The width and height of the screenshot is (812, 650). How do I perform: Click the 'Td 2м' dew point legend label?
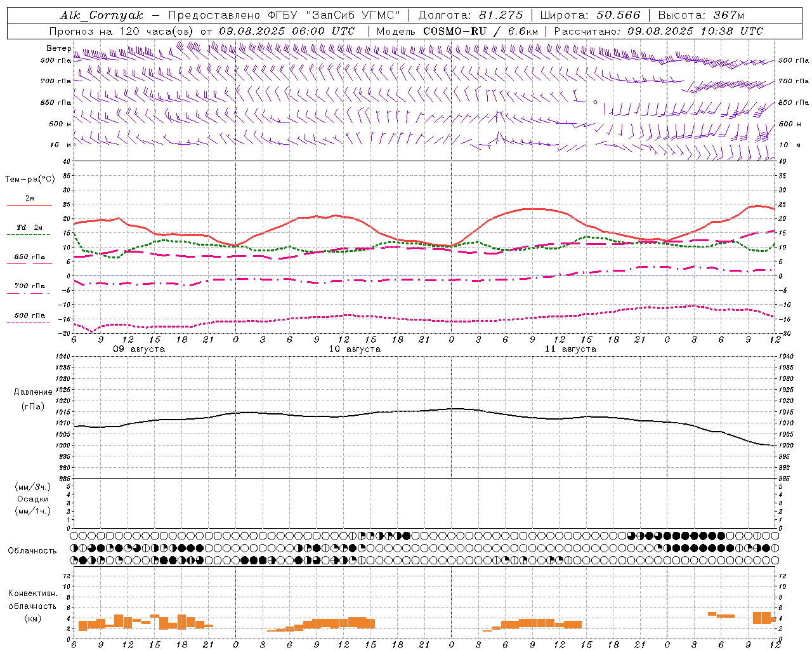(30, 227)
